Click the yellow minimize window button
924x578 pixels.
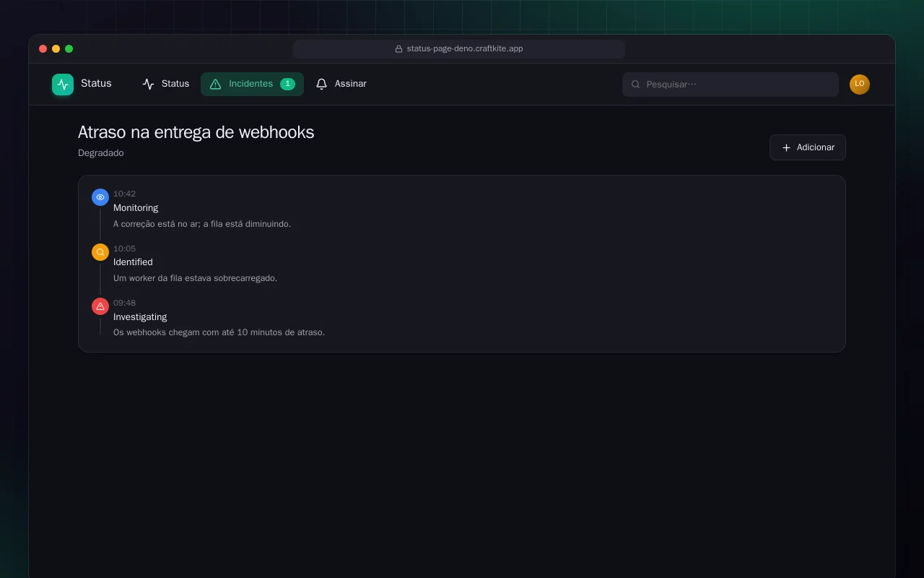click(x=56, y=49)
